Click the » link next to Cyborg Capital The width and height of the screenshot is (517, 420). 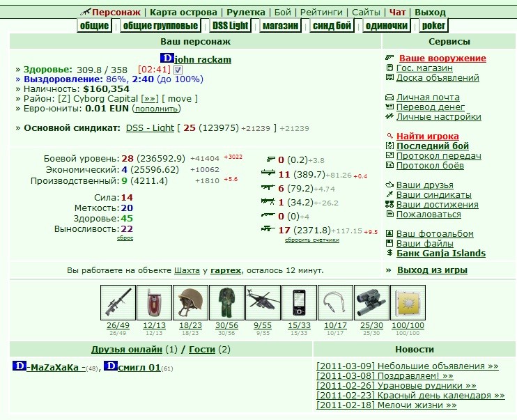click(x=149, y=99)
